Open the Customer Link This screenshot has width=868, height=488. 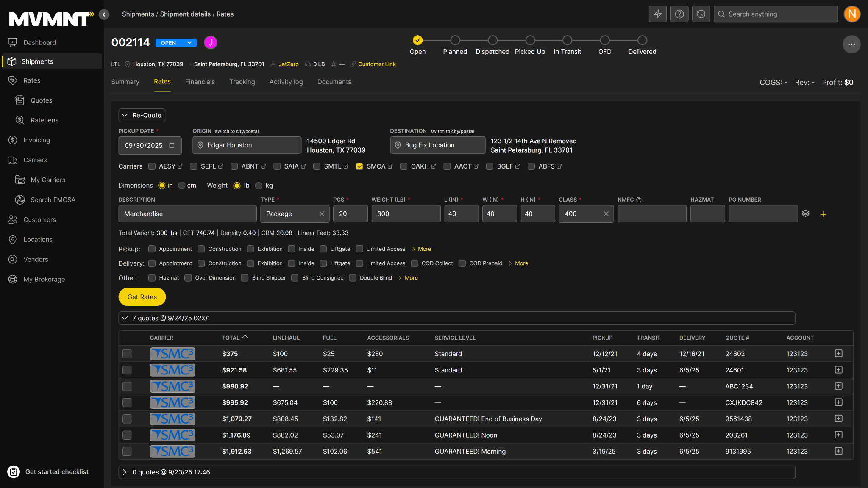(376, 64)
